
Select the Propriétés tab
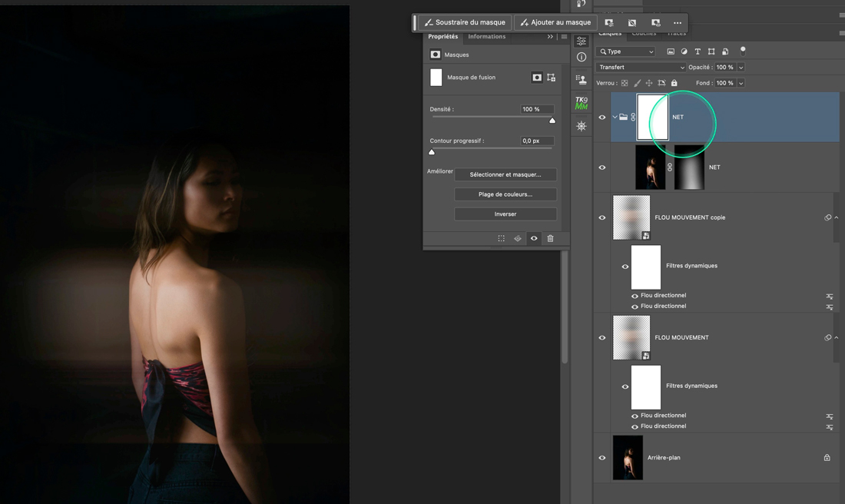pos(443,37)
